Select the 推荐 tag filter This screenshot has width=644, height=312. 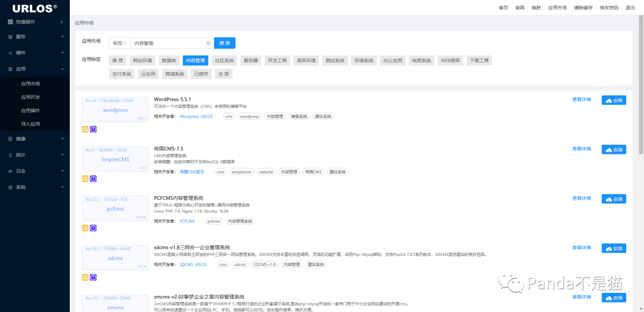118,61
